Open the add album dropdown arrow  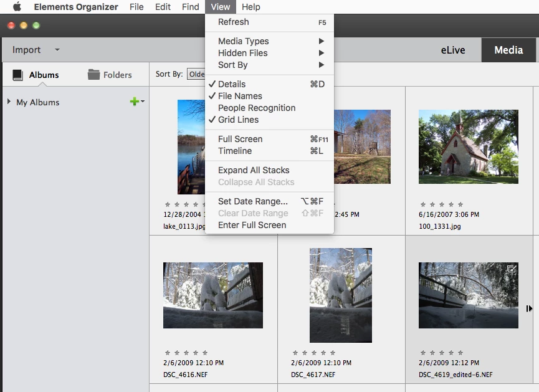point(143,102)
